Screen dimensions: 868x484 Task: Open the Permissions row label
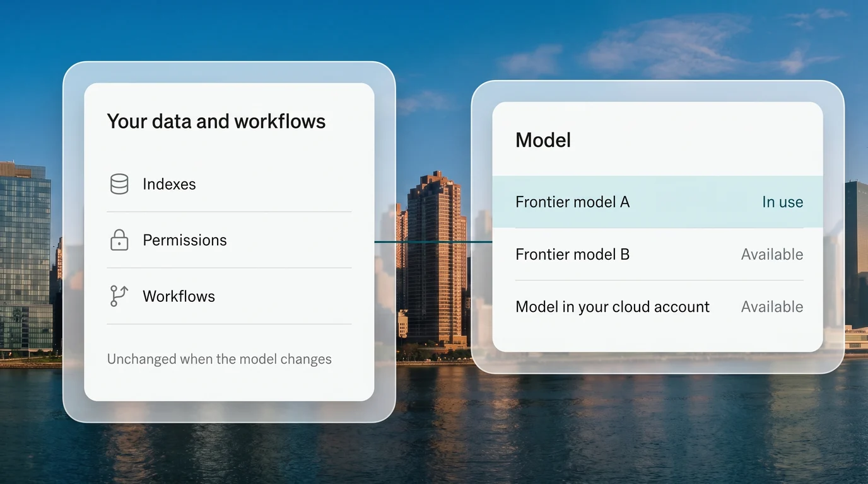(x=185, y=240)
